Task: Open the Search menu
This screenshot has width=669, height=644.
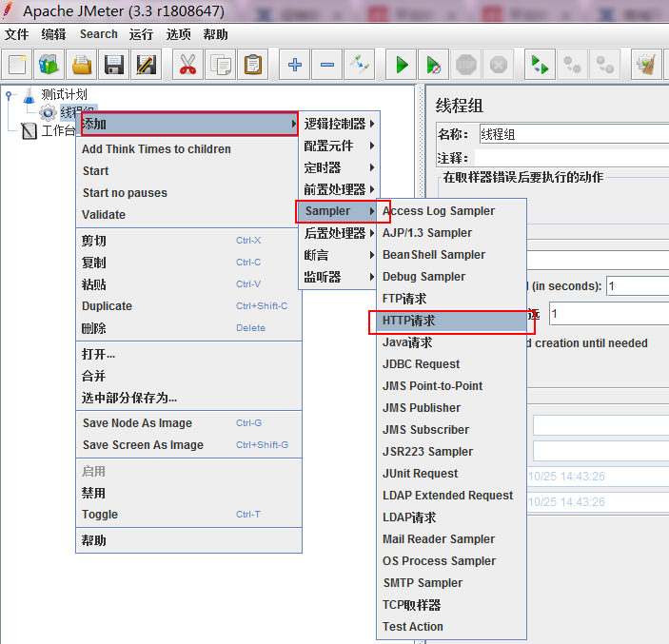Action: (x=99, y=34)
